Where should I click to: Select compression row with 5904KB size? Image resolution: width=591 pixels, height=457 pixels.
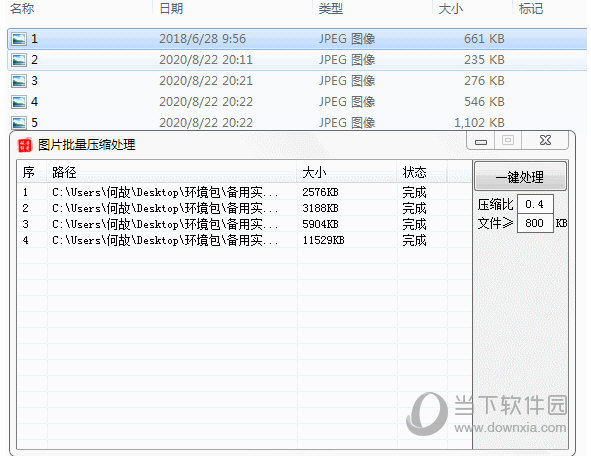tap(245, 224)
